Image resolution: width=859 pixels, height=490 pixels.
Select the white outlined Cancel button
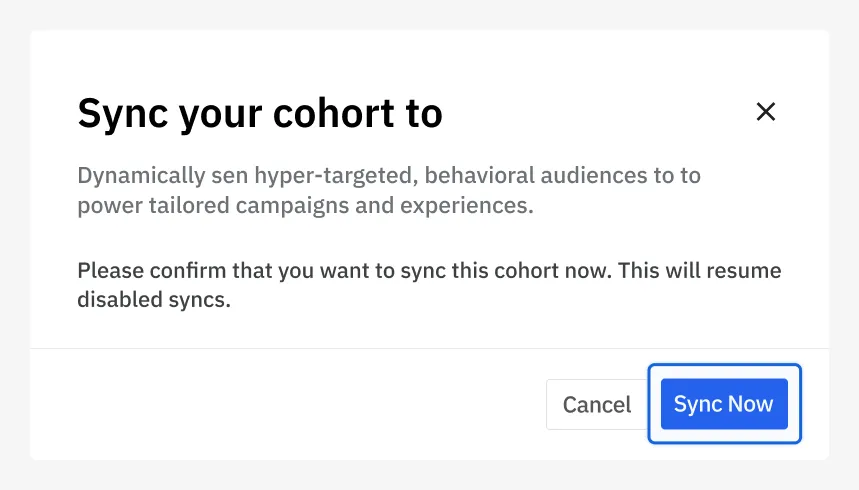597,404
